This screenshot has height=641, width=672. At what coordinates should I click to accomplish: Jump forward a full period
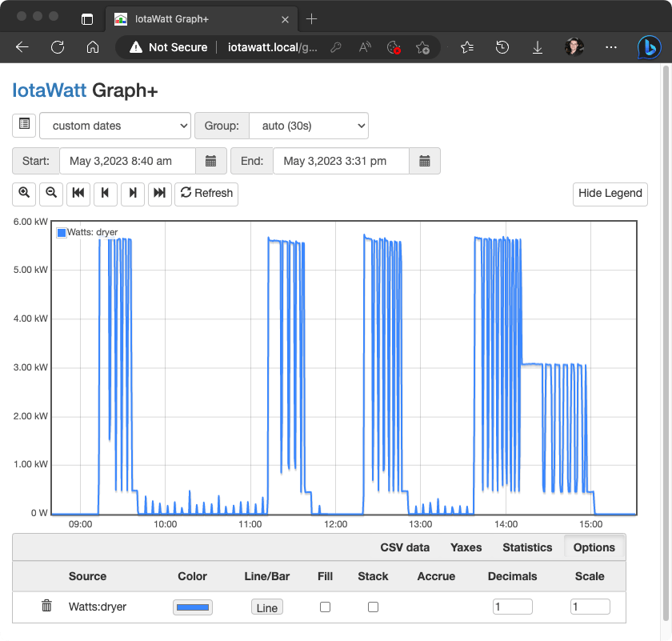(x=160, y=194)
